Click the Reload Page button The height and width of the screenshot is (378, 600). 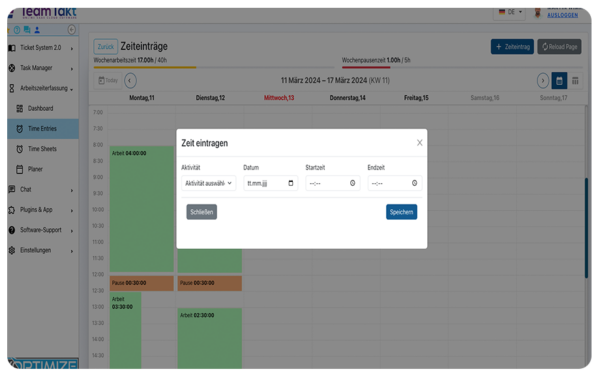pyautogui.click(x=559, y=47)
